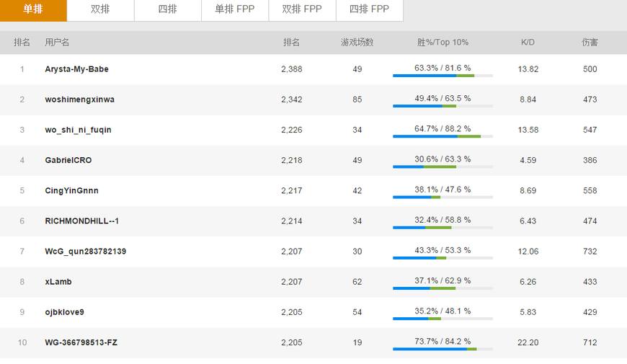The image size is (627, 364).
Task: Click the WG-366798513-FZ username
Action: point(81,342)
